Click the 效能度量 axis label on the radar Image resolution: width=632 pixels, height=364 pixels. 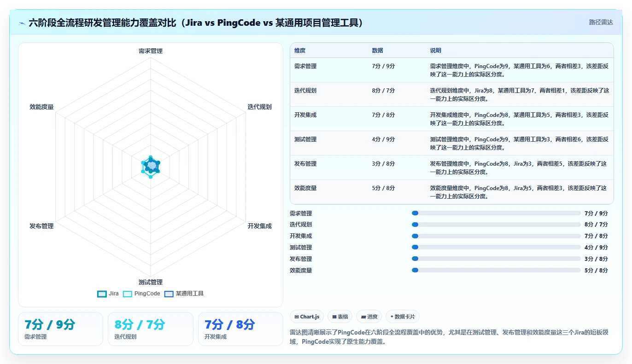(41, 107)
